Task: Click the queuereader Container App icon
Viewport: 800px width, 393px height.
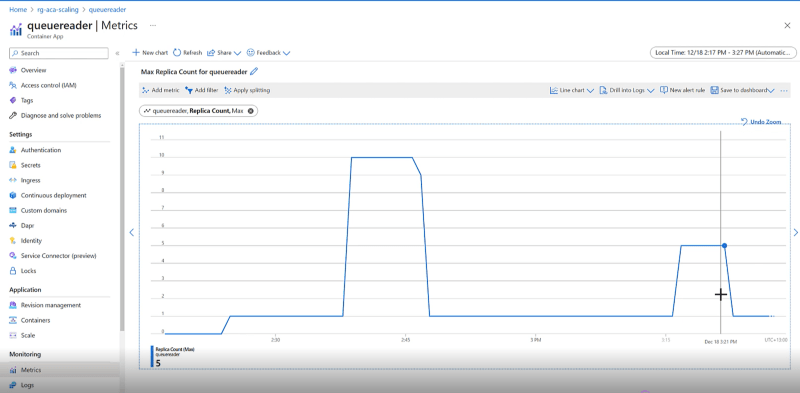Action: click(x=15, y=29)
